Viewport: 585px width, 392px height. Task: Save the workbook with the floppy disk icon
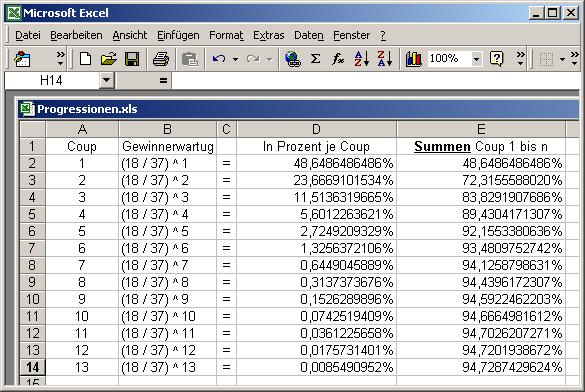(x=132, y=59)
